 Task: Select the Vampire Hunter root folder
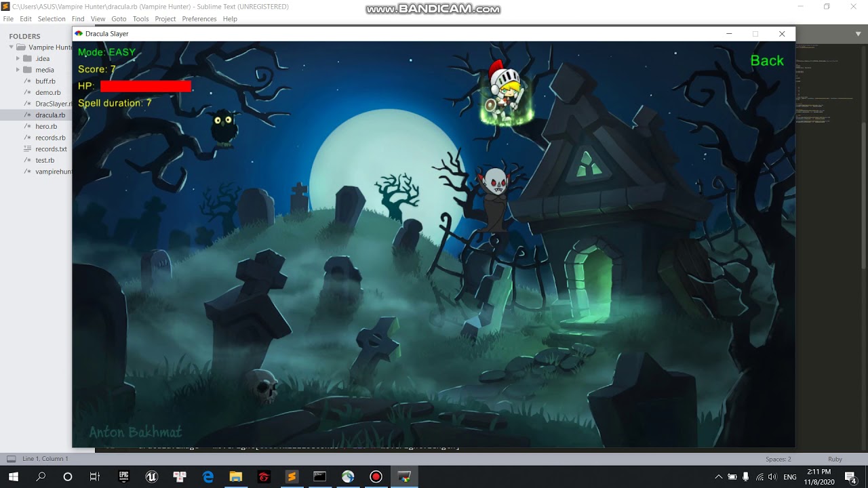pyautogui.click(x=50, y=47)
